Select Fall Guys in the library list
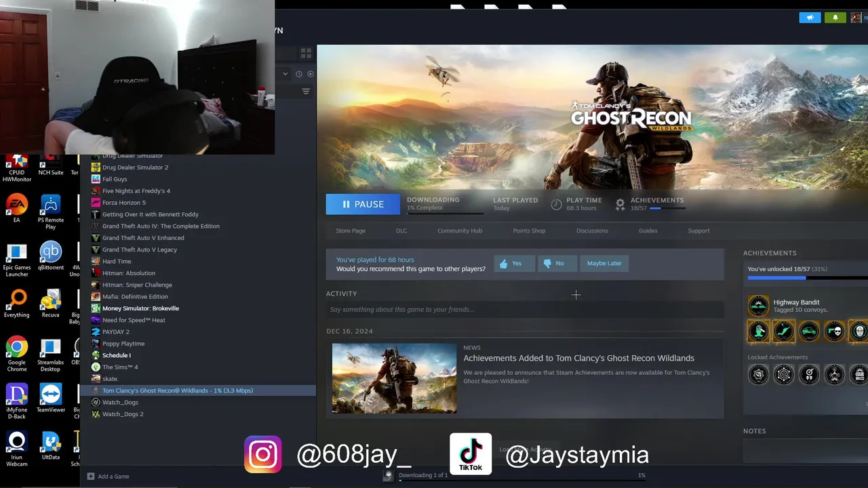Image resolution: width=868 pixels, height=488 pixels. 115,179
